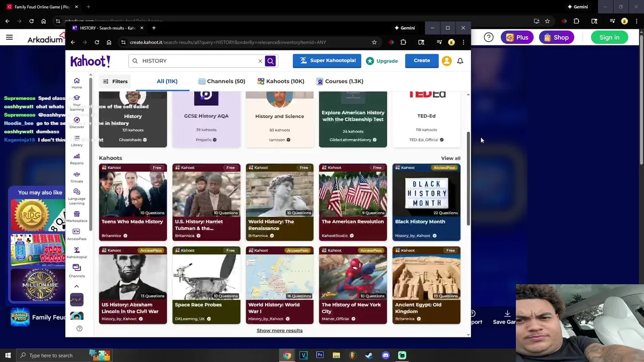Open Language Learning in sidebar
This screenshot has height=362, width=644.
pos(76,197)
